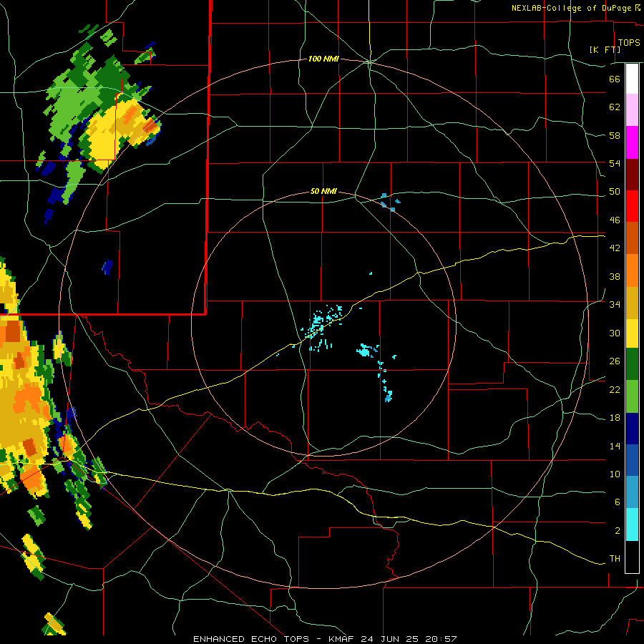
Task: Click the light pink legend swatch
Action: pyautogui.click(x=632, y=110)
